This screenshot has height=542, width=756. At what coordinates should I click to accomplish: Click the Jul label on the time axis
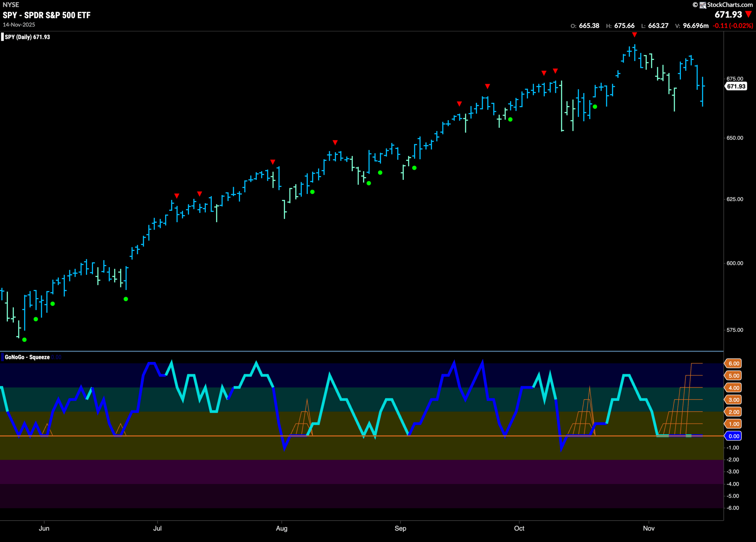[157, 528]
